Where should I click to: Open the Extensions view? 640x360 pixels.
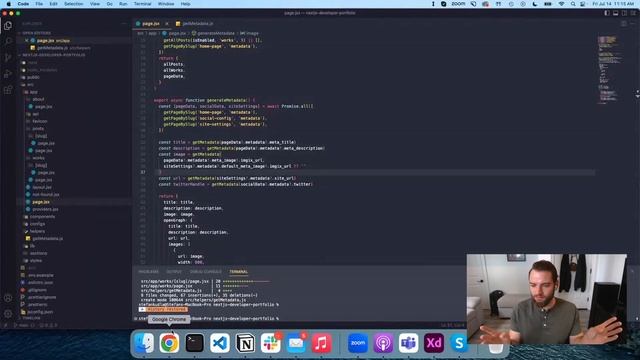click(8, 90)
